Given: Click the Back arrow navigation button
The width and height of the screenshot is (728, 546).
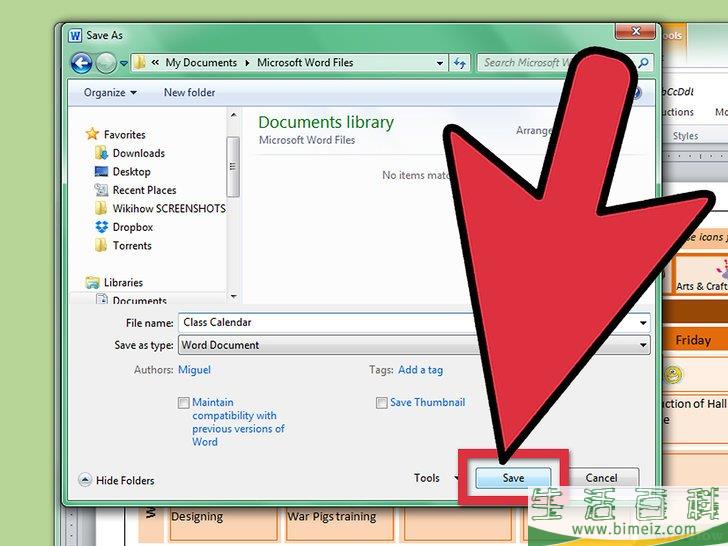Looking at the screenshot, I should 81,63.
